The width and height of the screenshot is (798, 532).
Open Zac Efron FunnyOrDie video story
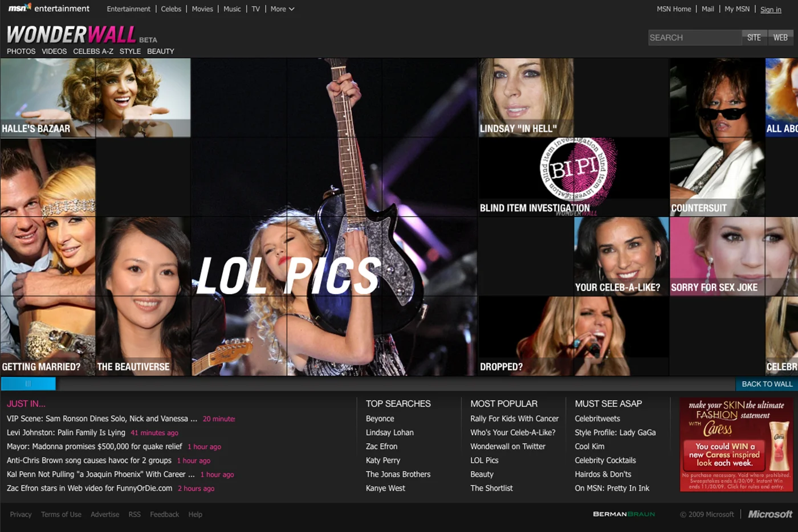pyautogui.click(x=89, y=488)
